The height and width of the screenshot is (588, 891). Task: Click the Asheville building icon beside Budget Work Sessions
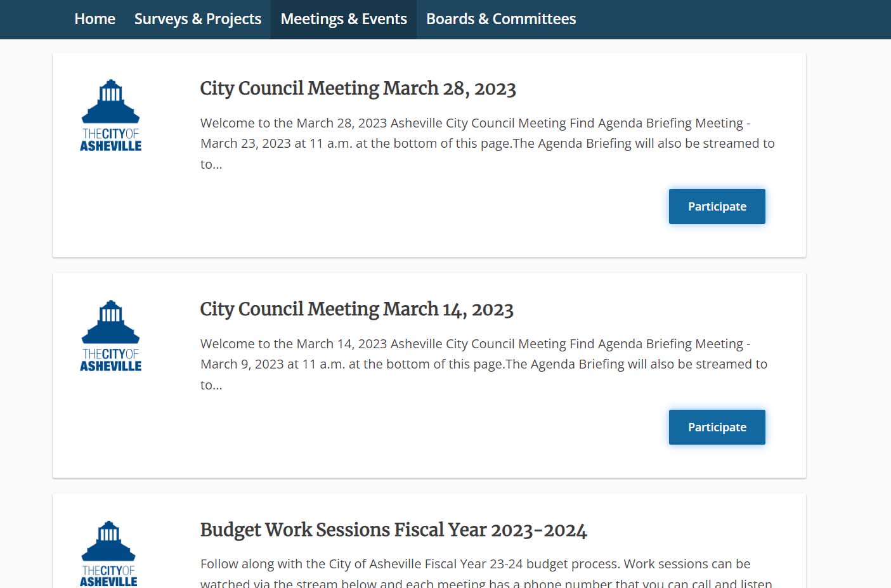[108, 541]
